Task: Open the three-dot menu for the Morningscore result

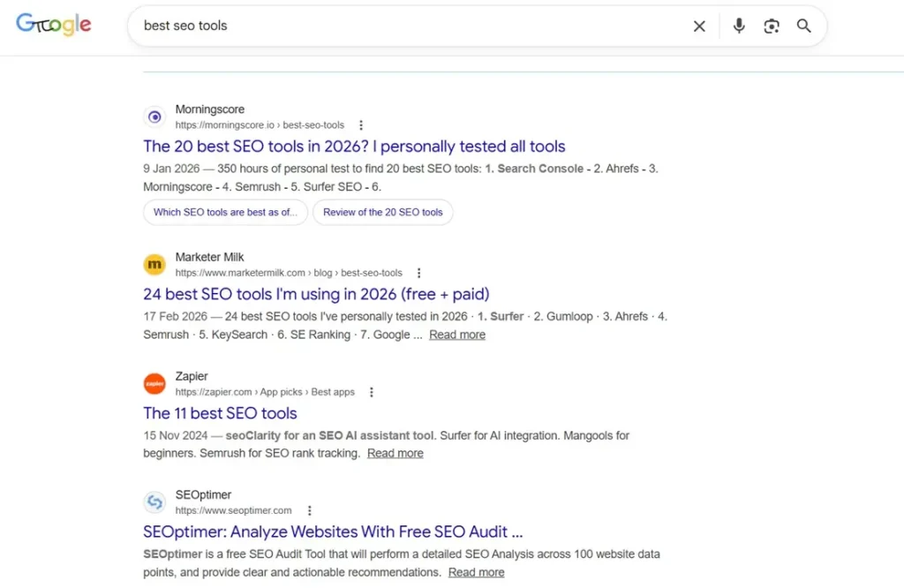Action: click(361, 124)
